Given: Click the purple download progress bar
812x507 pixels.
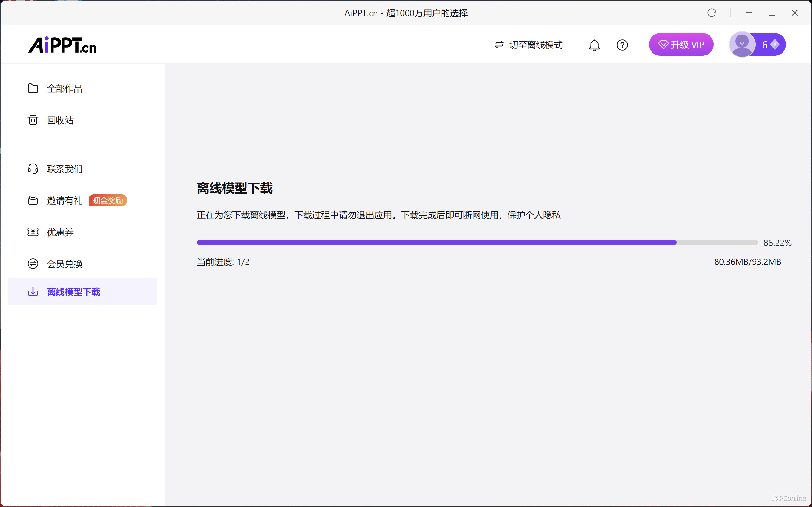Looking at the screenshot, I should pos(436,242).
